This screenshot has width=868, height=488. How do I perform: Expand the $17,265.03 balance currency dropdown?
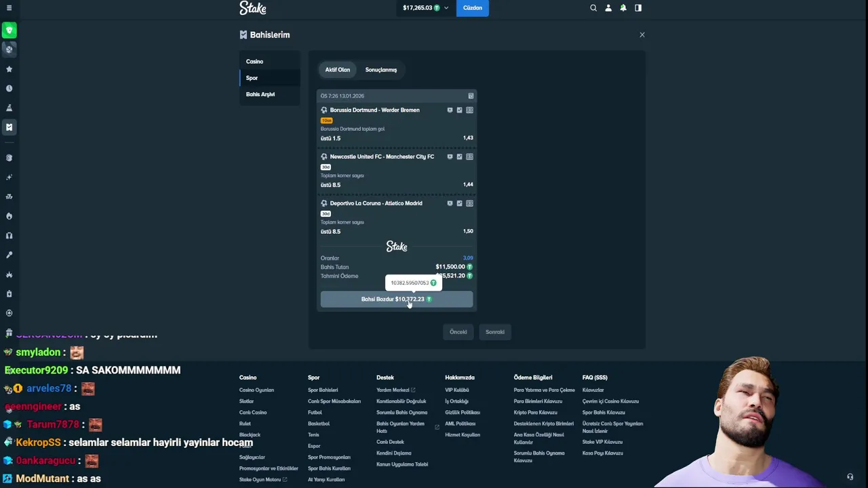pyautogui.click(x=425, y=8)
